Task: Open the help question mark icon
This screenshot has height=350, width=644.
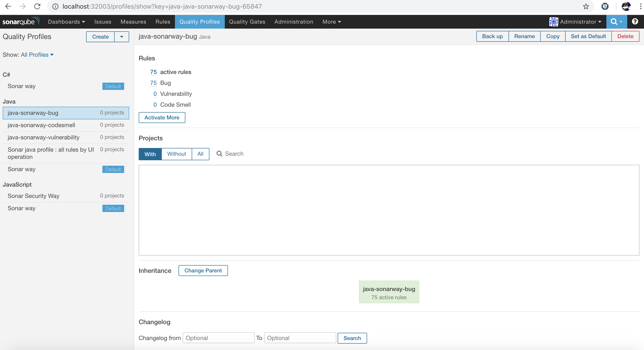Action: pos(635,22)
